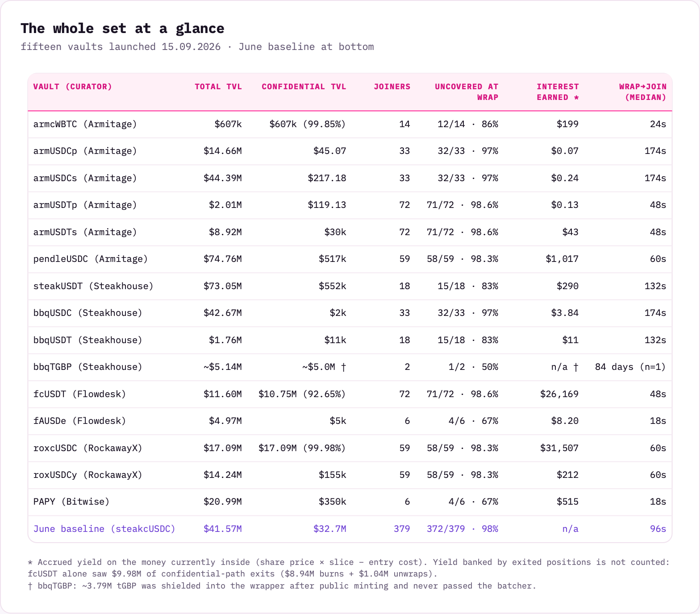Select the "pendleUSDC (Armitage)" vault name
This screenshot has height=614, width=700.
point(91,259)
